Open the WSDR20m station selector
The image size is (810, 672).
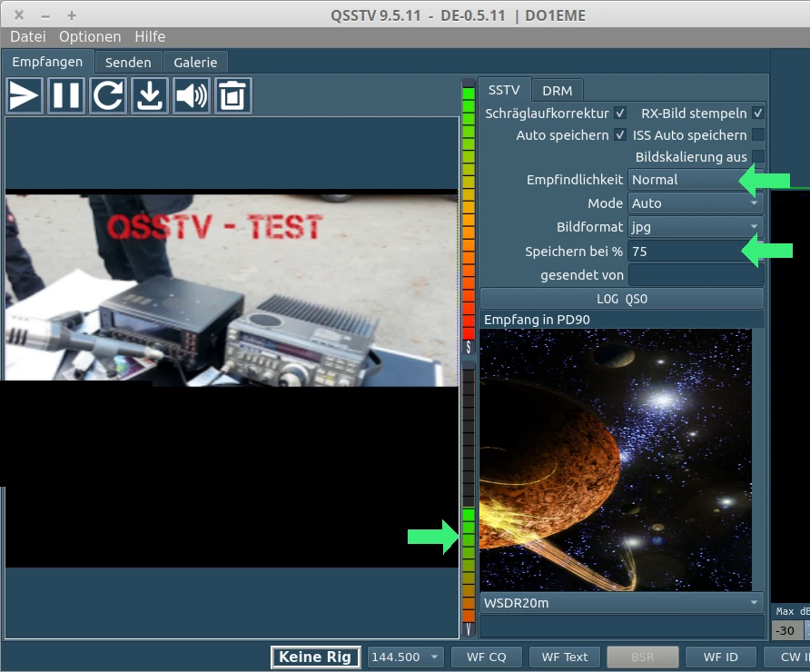pos(621,602)
